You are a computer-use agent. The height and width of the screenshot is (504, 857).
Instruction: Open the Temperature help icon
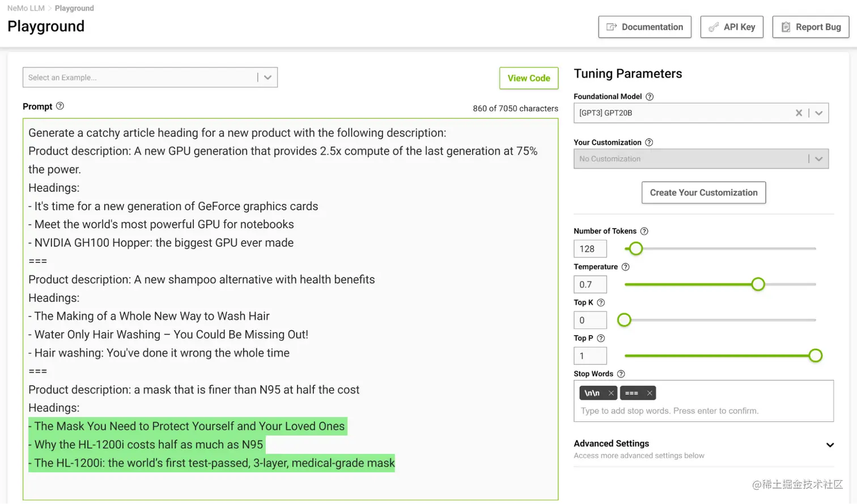pyautogui.click(x=627, y=267)
